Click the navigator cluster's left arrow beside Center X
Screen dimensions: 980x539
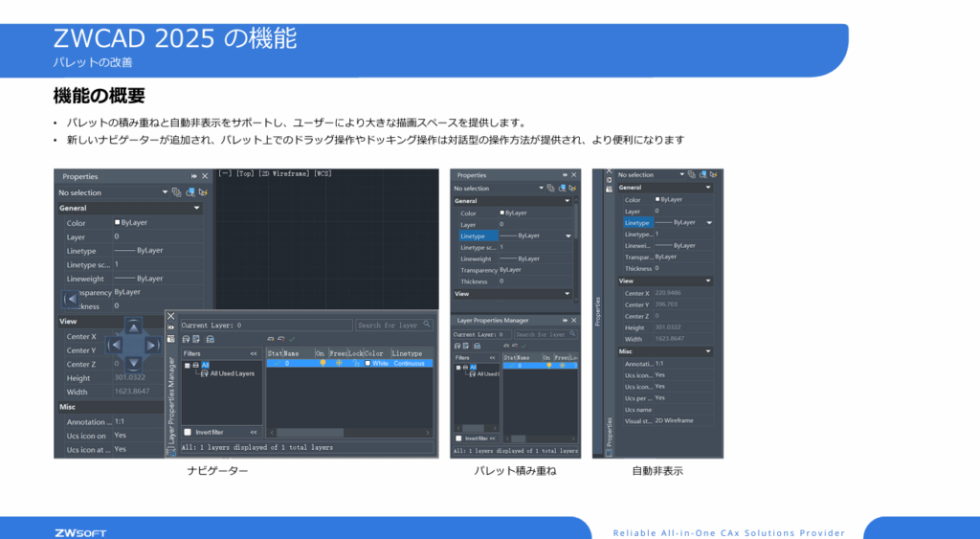pos(115,345)
